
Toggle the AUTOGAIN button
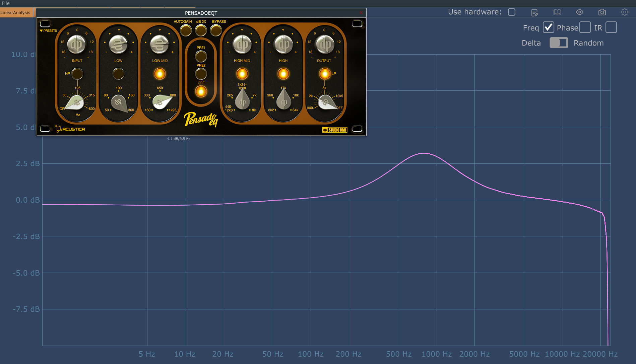point(186,30)
